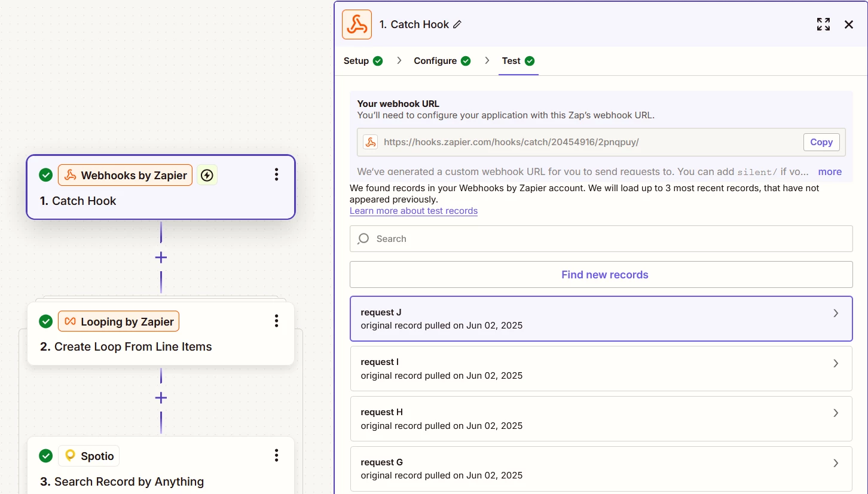Open Learn more about test records link

click(x=414, y=211)
